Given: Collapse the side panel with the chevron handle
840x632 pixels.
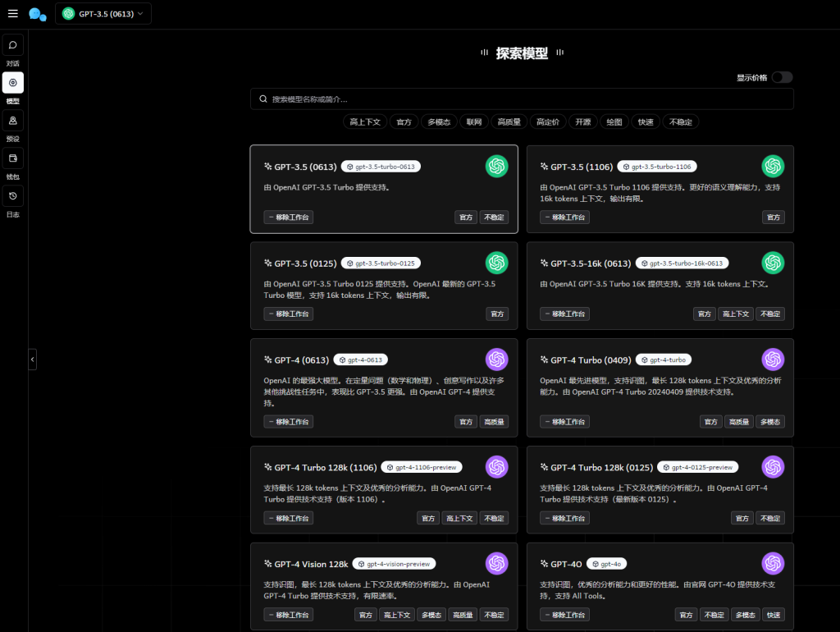Looking at the screenshot, I should pos(32,360).
